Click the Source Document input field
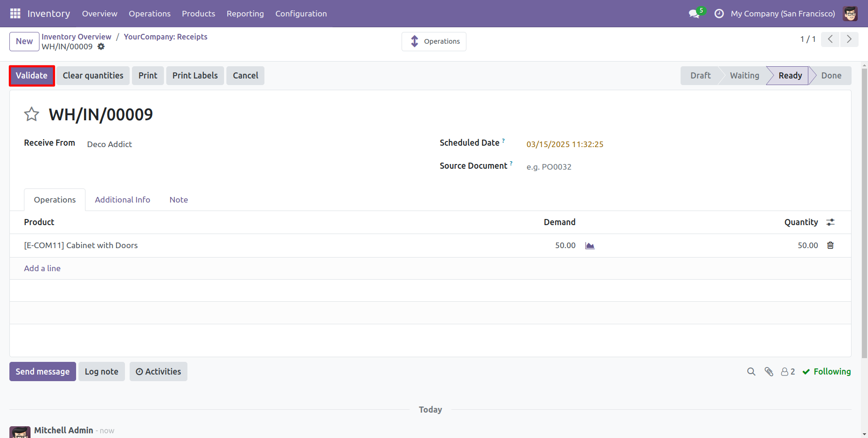The height and width of the screenshot is (438, 868). [681, 167]
